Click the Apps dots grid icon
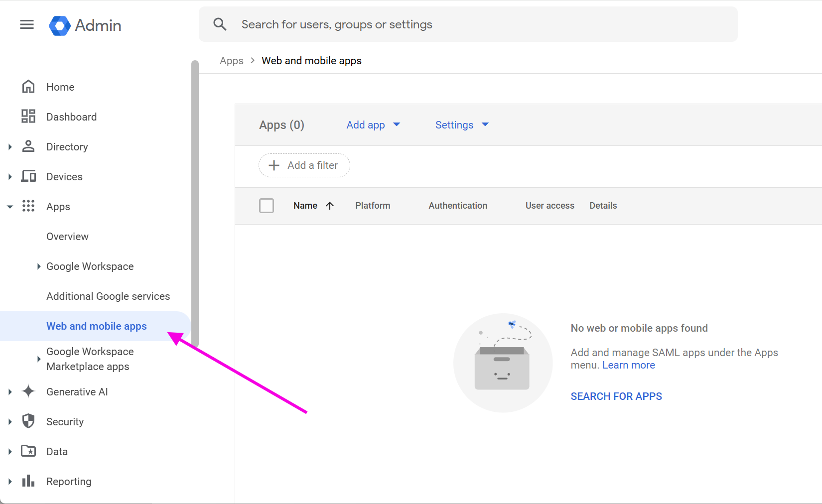Viewport: 822px width, 504px height. tap(28, 206)
